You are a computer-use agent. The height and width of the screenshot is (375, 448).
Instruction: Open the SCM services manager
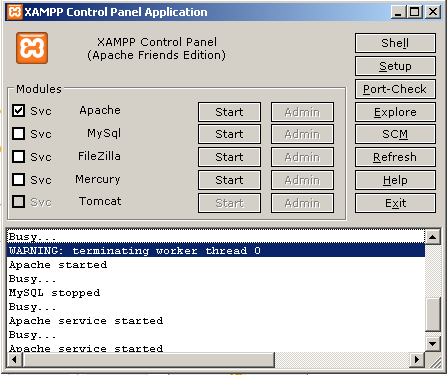395,134
